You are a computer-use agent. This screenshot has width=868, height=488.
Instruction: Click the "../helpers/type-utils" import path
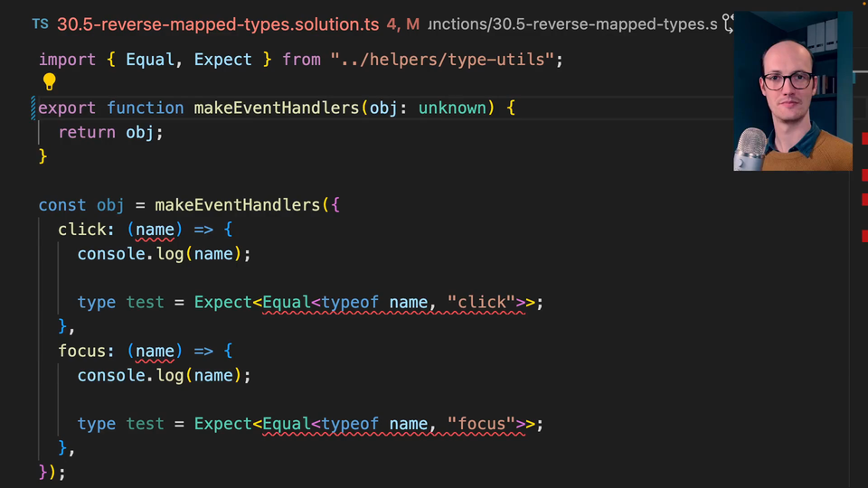[x=447, y=60]
